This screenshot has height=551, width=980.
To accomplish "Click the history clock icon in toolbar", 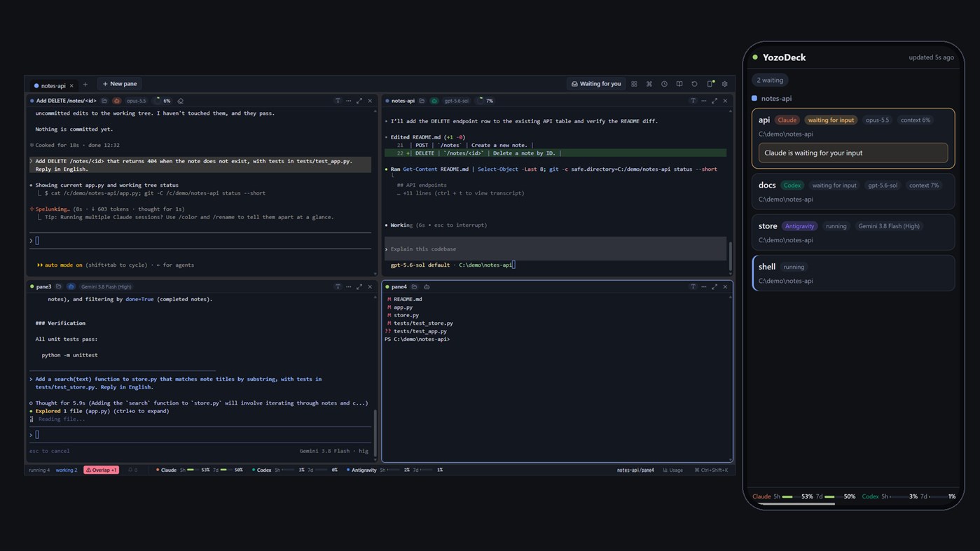I will pyautogui.click(x=664, y=84).
